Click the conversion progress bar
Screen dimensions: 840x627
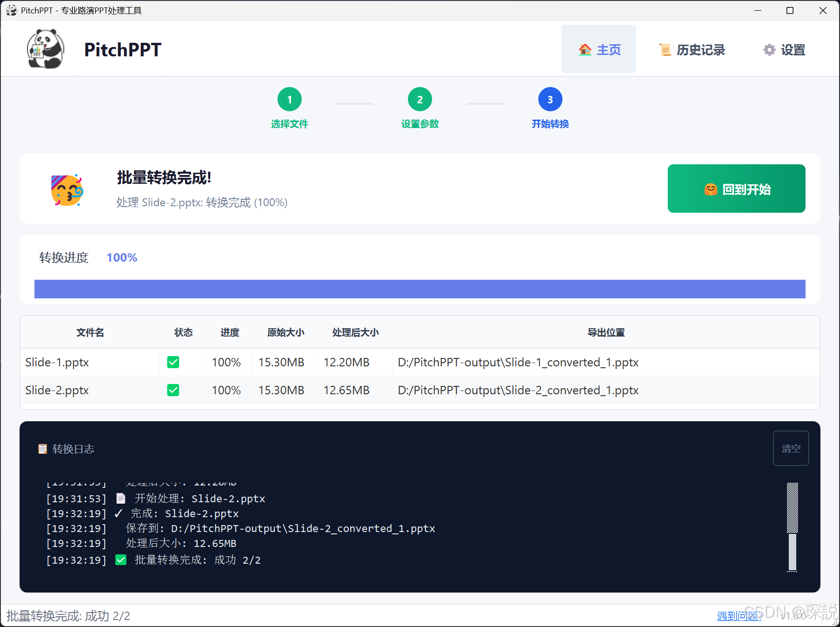tap(420, 289)
